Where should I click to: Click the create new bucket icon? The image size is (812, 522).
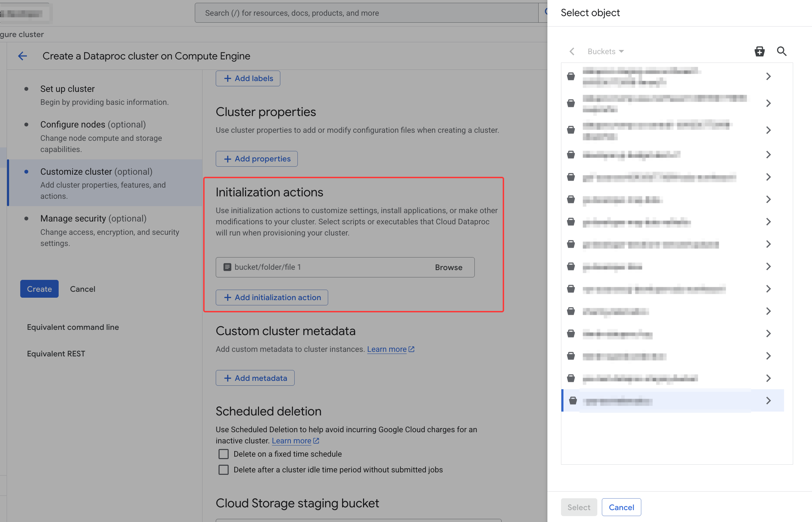(759, 51)
